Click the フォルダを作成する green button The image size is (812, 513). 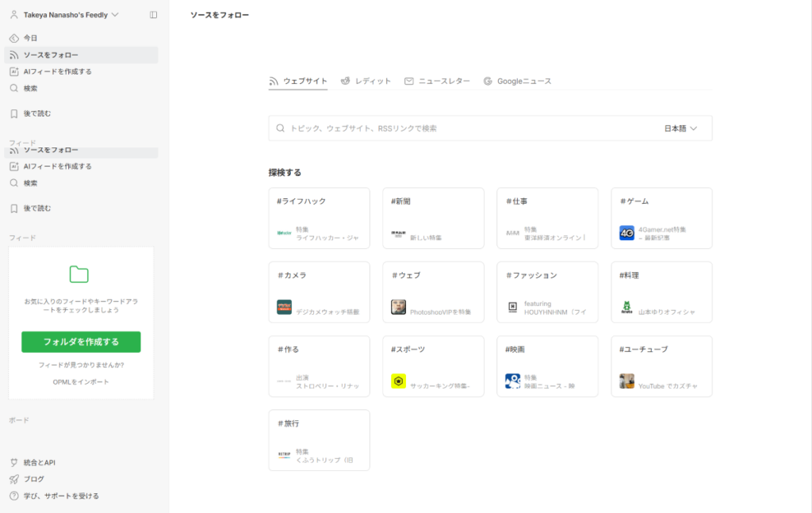(x=80, y=342)
